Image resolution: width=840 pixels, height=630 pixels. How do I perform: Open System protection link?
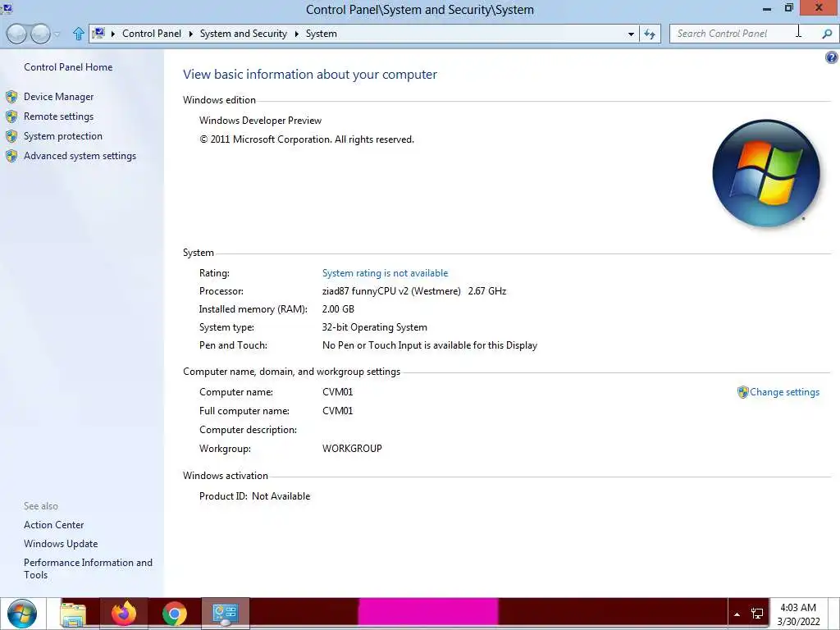pyautogui.click(x=62, y=136)
